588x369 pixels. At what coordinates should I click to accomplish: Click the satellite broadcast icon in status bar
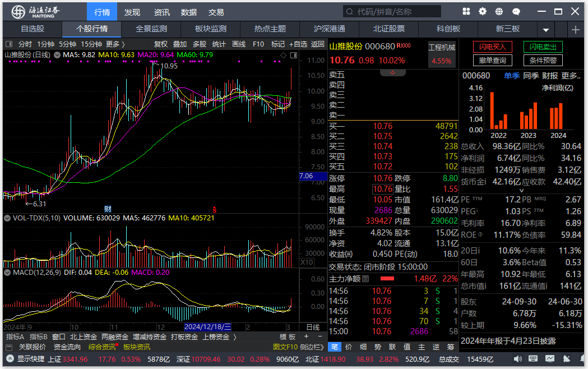point(566,359)
